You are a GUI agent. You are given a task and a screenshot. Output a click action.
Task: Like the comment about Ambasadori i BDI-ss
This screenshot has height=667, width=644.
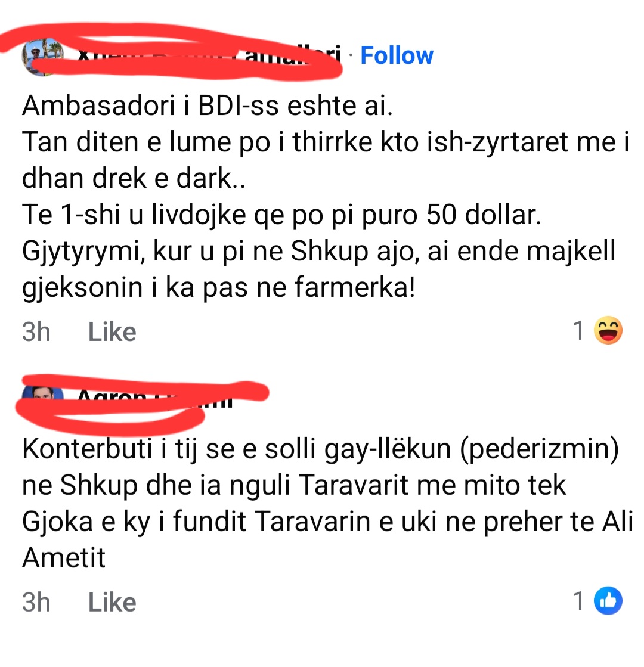coord(112,332)
